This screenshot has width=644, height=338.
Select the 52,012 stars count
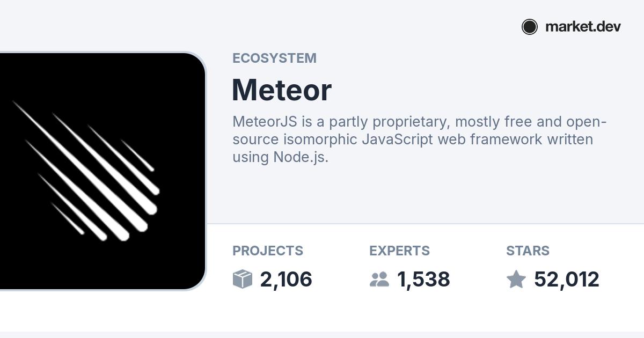click(567, 280)
